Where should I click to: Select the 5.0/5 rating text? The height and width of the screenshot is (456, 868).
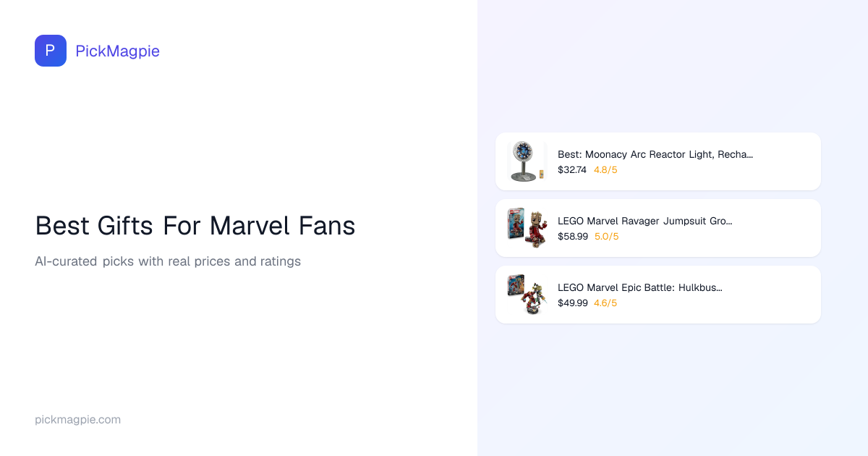point(606,237)
